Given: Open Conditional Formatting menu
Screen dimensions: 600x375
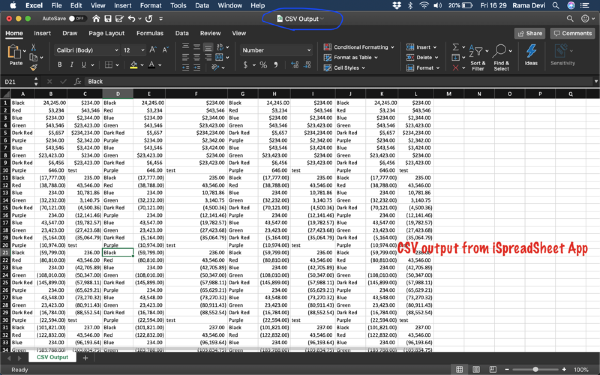Looking at the screenshot, I should click(x=359, y=47).
